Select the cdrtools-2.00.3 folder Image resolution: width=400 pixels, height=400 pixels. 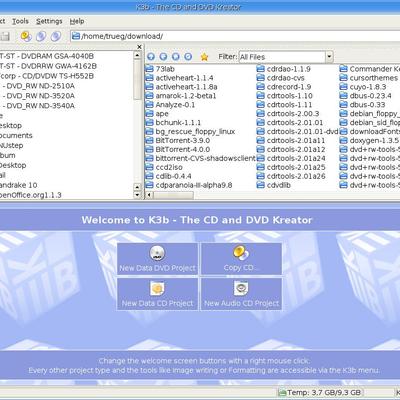[x=288, y=114]
